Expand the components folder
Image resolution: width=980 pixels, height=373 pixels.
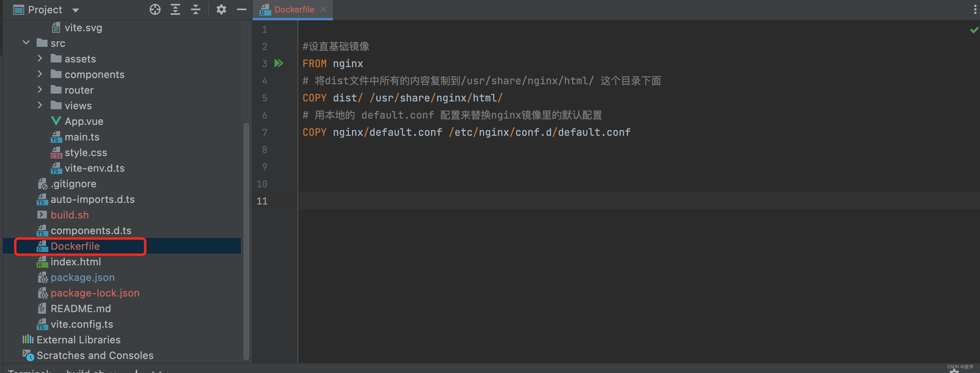point(40,74)
